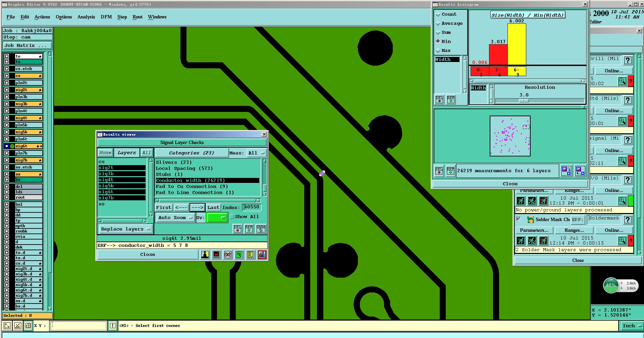Click categories list scroll-down arrow
This screenshot has width=644, height=338.
[265, 194]
